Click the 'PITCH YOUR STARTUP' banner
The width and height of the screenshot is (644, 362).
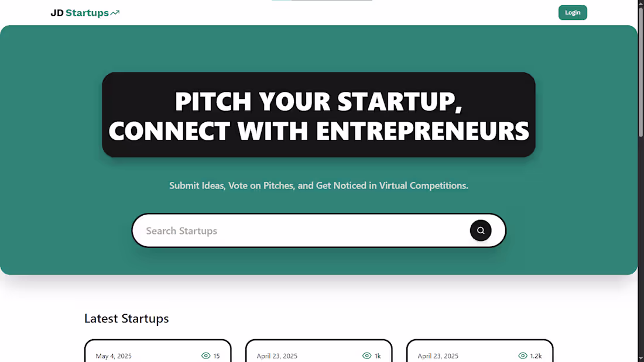[x=318, y=115]
